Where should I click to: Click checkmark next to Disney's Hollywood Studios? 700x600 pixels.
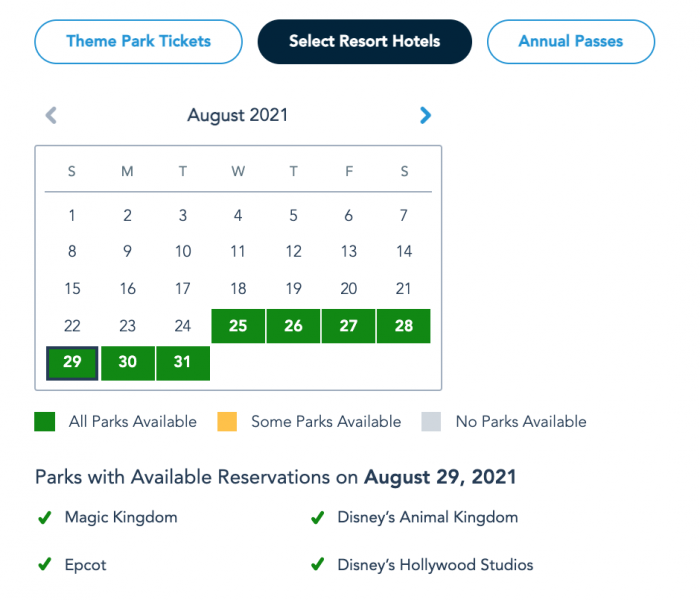coord(317,565)
